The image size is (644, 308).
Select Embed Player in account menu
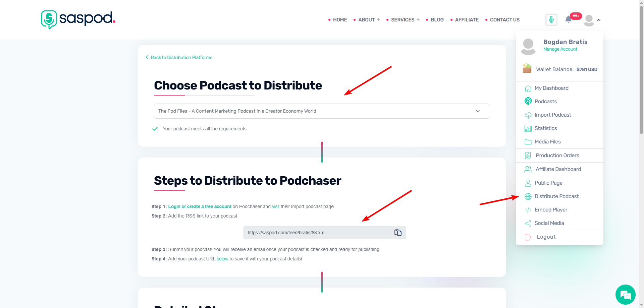point(551,210)
